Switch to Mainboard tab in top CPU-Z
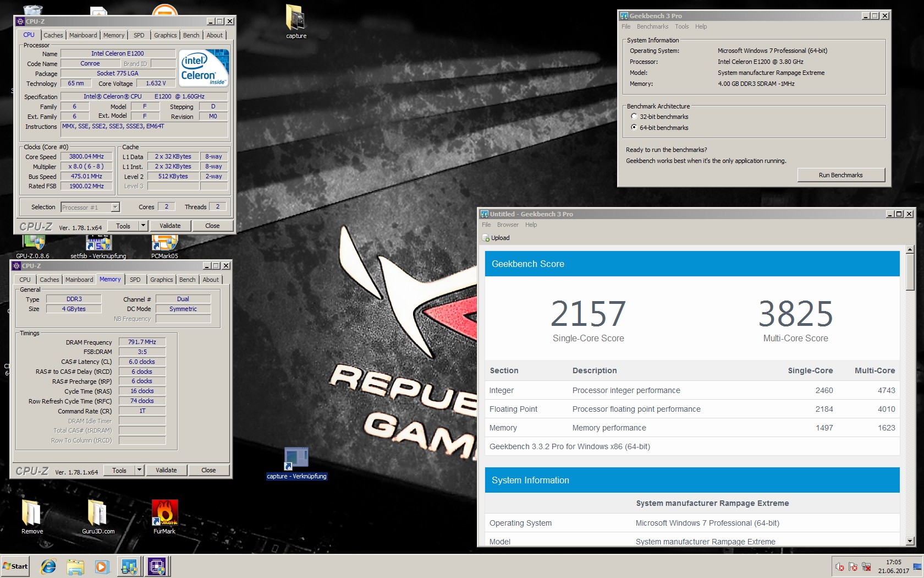The width and height of the screenshot is (924, 578). coord(83,35)
